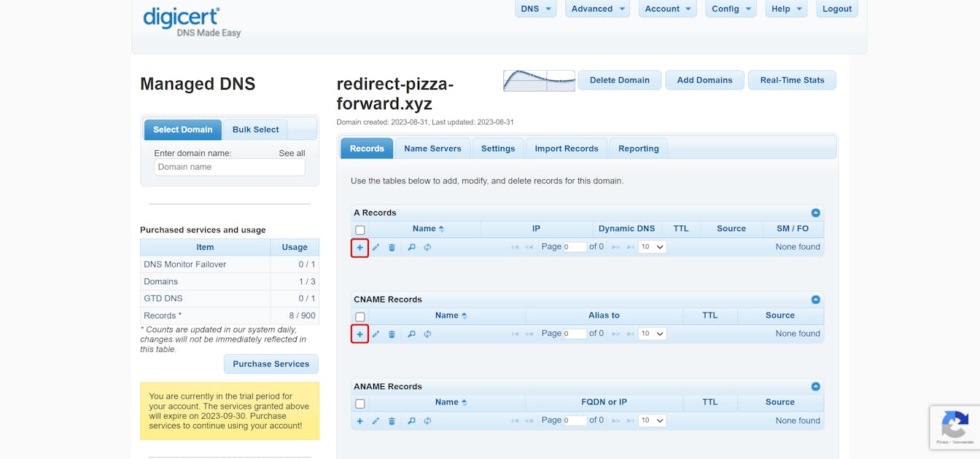Image resolution: width=980 pixels, height=459 pixels.
Task: Click the edit pencil icon in A Records
Action: (376, 248)
